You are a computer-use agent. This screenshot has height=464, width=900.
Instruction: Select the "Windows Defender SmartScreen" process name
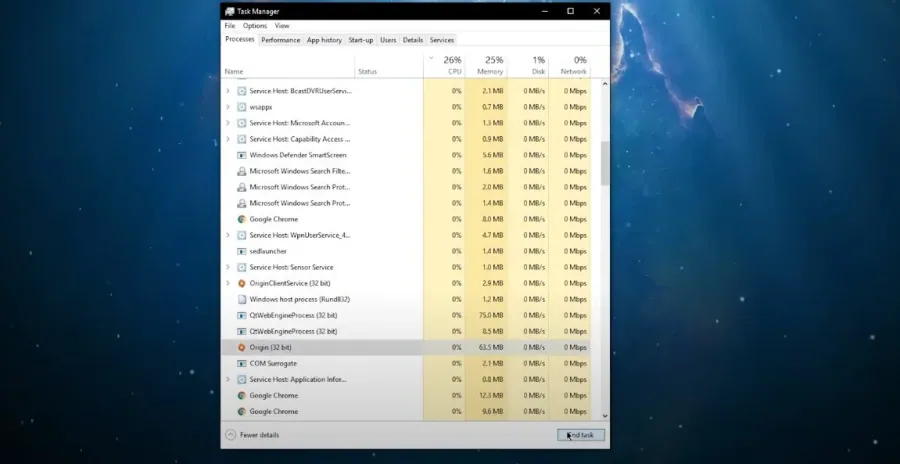[x=298, y=155]
